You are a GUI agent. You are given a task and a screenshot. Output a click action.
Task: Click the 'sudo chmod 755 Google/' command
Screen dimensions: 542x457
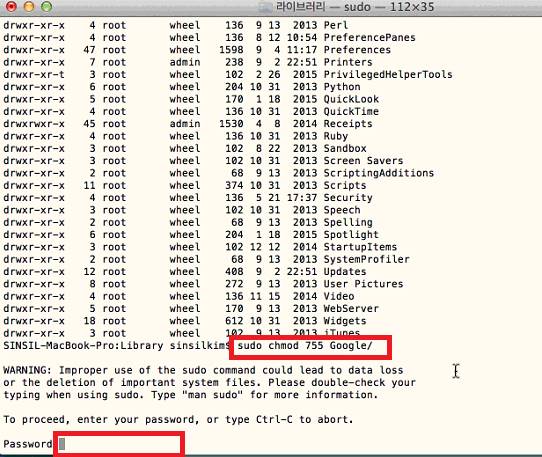coord(305,345)
